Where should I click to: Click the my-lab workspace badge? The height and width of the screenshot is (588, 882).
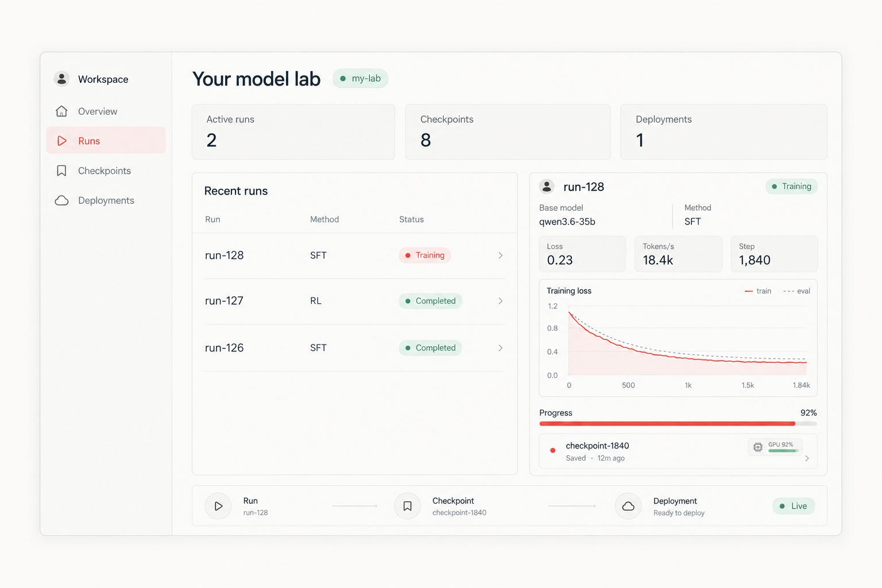pyautogui.click(x=361, y=79)
